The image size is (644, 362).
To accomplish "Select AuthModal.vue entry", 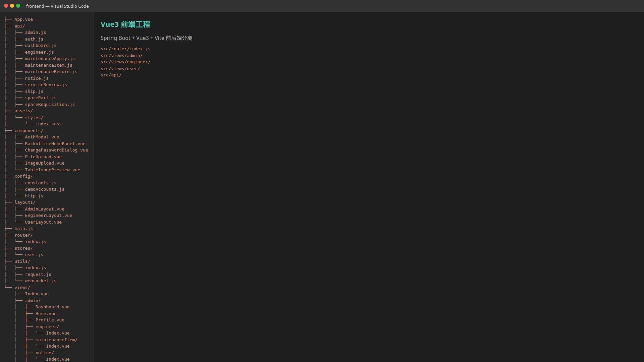I will (42, 137).
